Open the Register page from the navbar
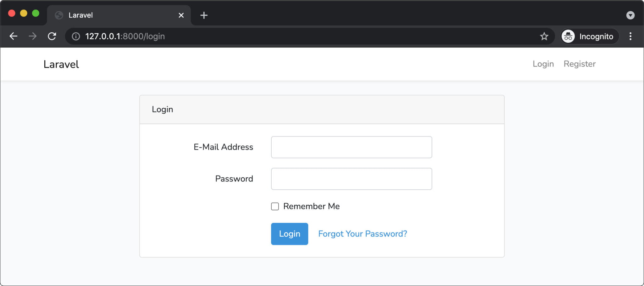This screenshot has height=286, width=644. tap(580, 64)
